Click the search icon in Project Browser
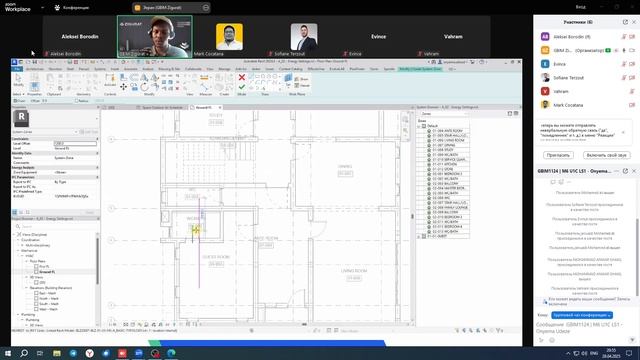 [x=18, y=226]
